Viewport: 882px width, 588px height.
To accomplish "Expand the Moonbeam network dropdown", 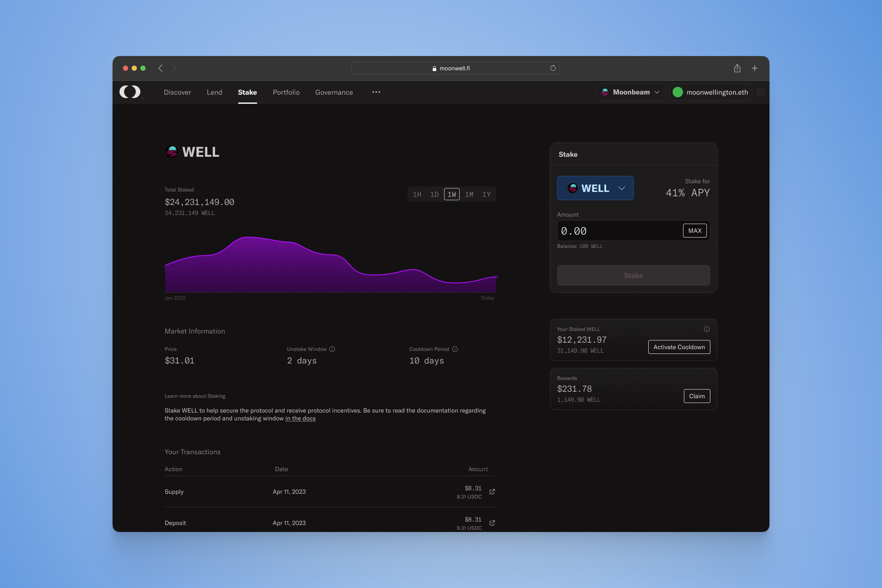I will click(630, 92).
